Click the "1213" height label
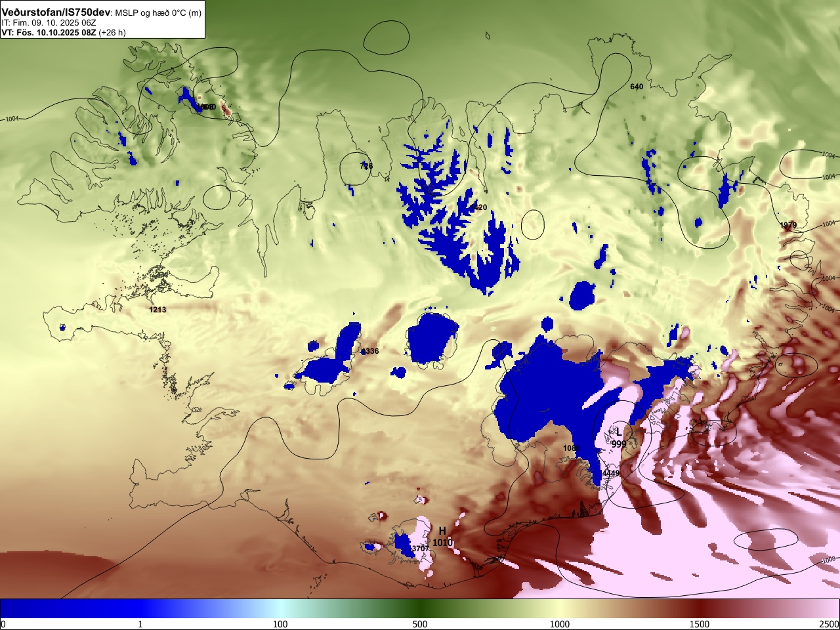This screenshot has width=840, height=630. 157,310
